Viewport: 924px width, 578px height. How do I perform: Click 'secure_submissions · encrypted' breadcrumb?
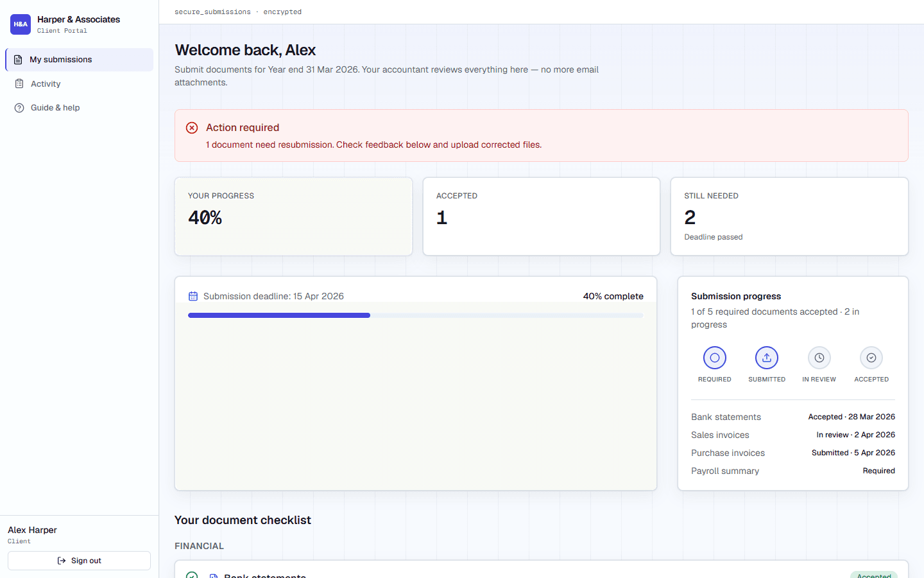tap(238, 12)
